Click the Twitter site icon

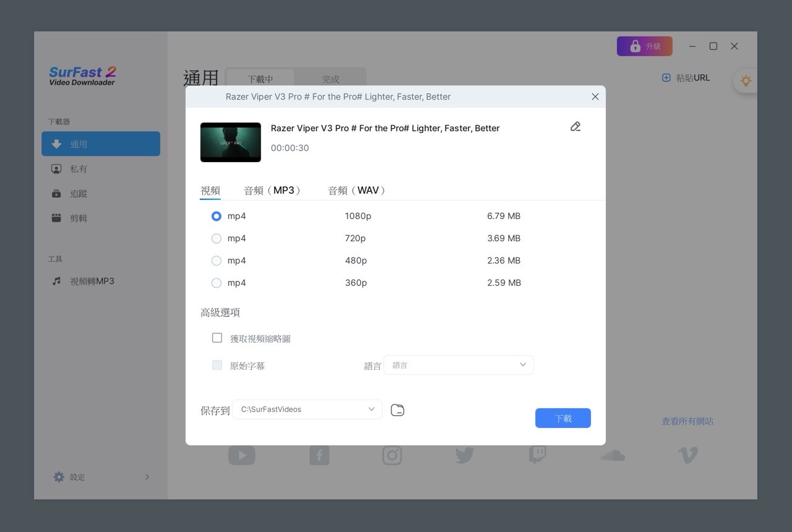[x=465, y=456]
